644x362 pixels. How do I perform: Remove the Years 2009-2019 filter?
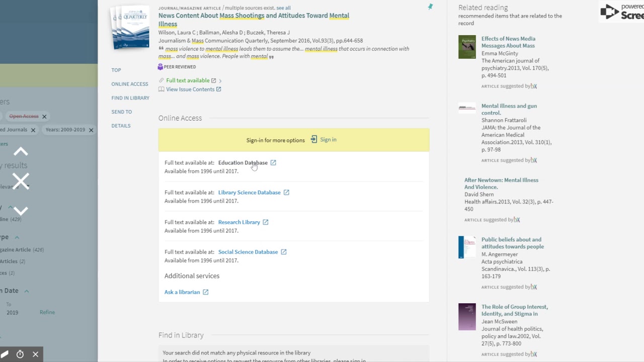point(91,130)
